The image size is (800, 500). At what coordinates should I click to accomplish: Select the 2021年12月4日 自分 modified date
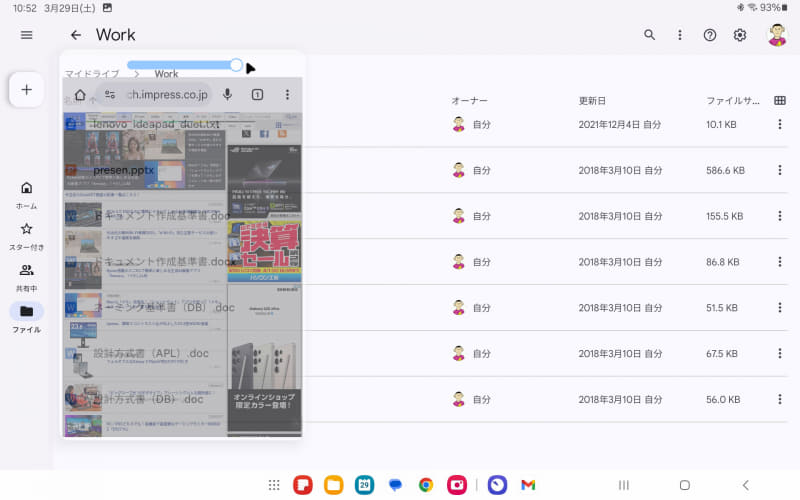(x=619, y=124)
